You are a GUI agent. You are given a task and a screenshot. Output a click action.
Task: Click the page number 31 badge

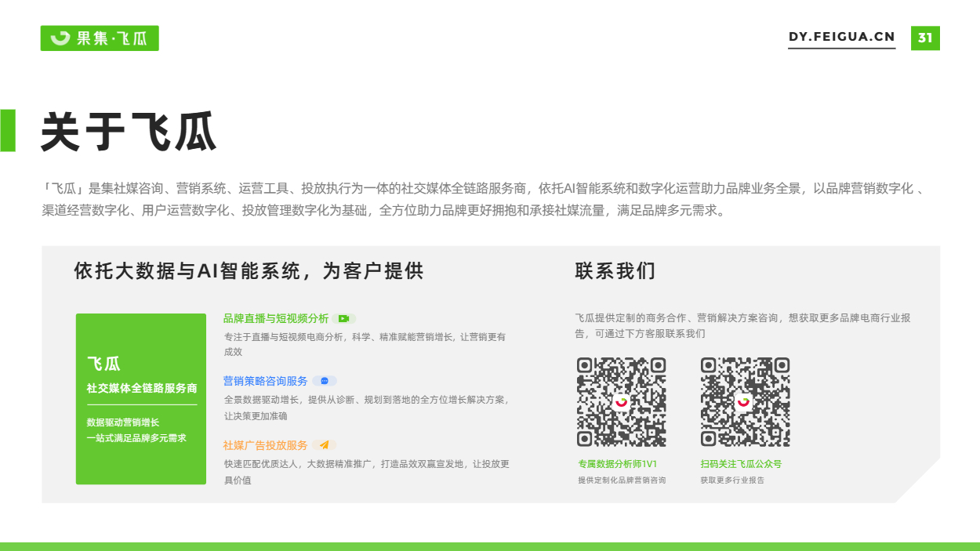tap(925, 38)
